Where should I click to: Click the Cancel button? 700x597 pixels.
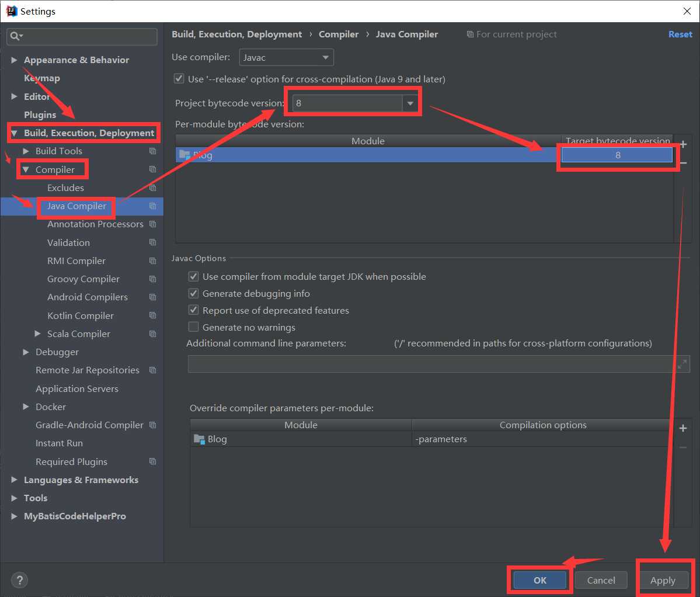click(x=601, y=580)
